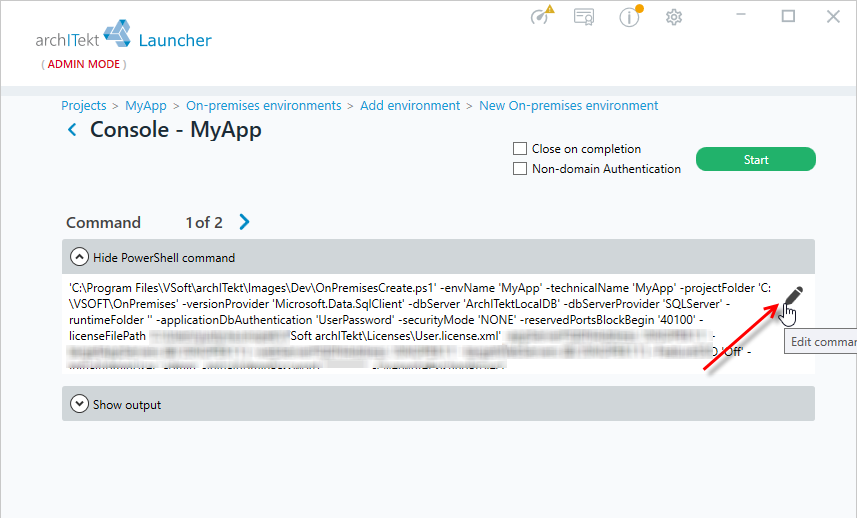
Task: Click the 'Command' label
Action: click(x=103, y=222)
